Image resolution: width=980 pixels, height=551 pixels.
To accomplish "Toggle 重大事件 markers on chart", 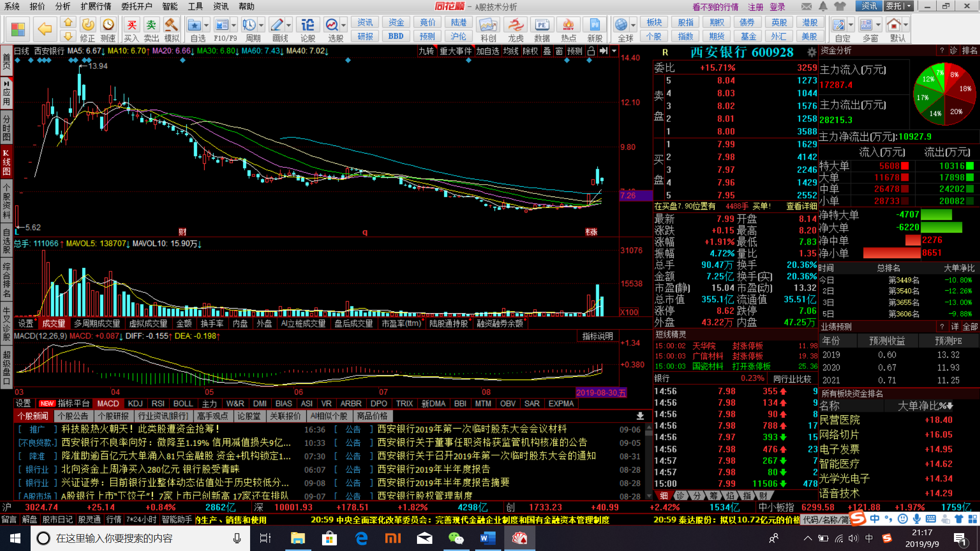I will click(x=456, y=51).
